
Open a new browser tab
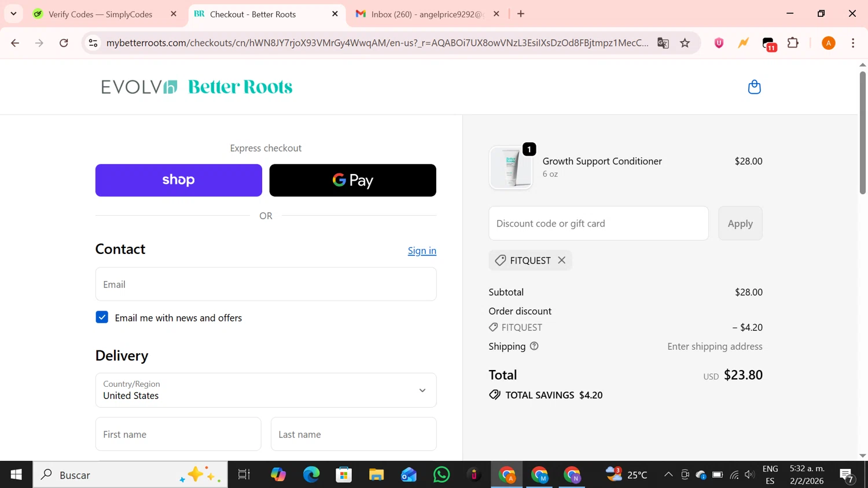pos(521,14)
